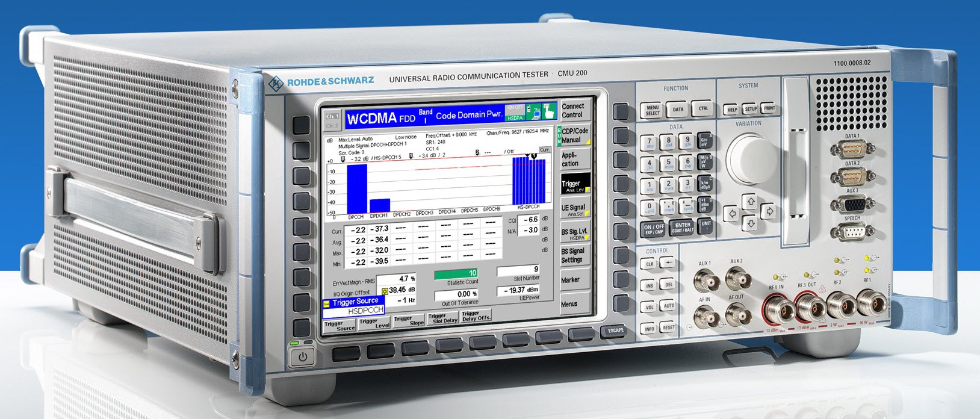Image resolution: width=980 pixels, height=419 pixels.
Task: Select the CDP/Code Manual softkey
Action: (574, 135)
